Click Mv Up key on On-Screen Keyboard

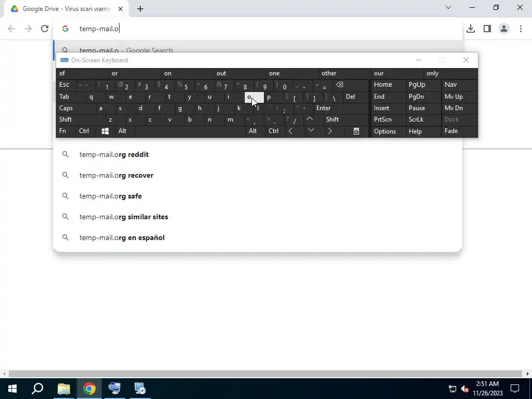(x=459, y=97)
